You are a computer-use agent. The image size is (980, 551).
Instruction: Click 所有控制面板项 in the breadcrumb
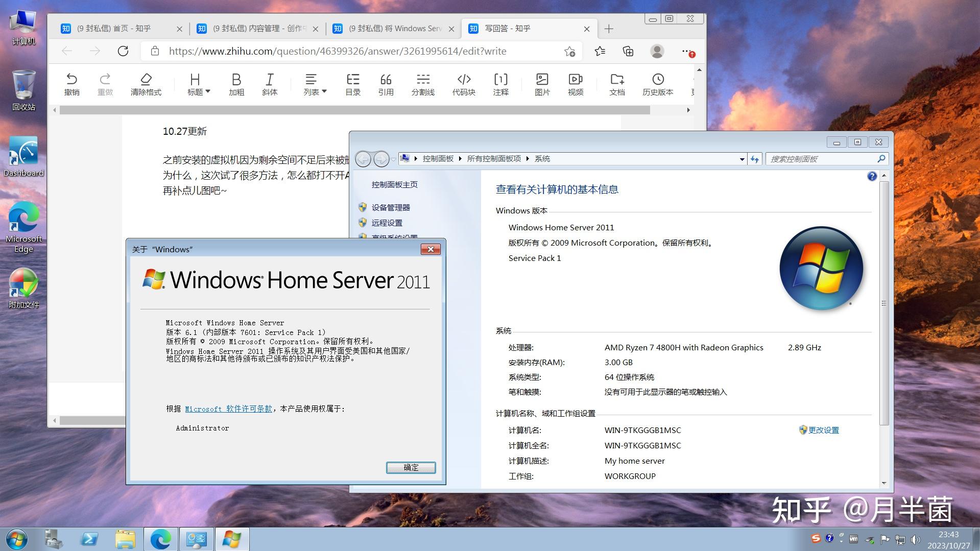pos(494,159)
